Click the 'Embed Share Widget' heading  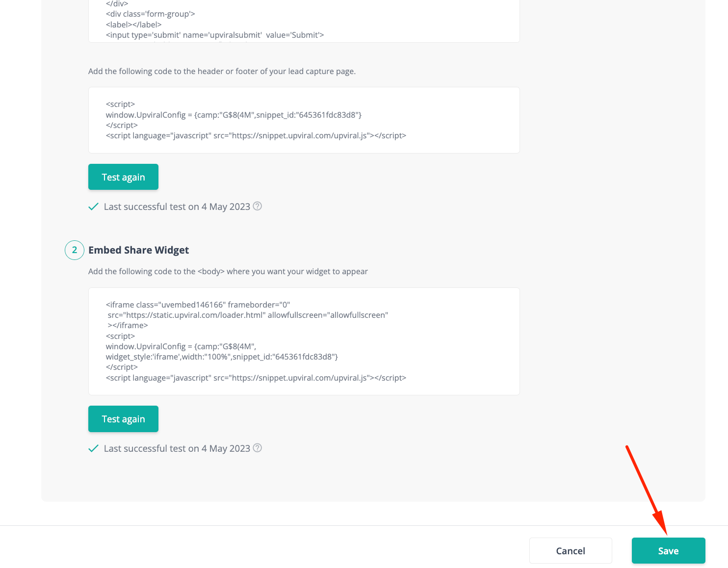tap(139, 250)
